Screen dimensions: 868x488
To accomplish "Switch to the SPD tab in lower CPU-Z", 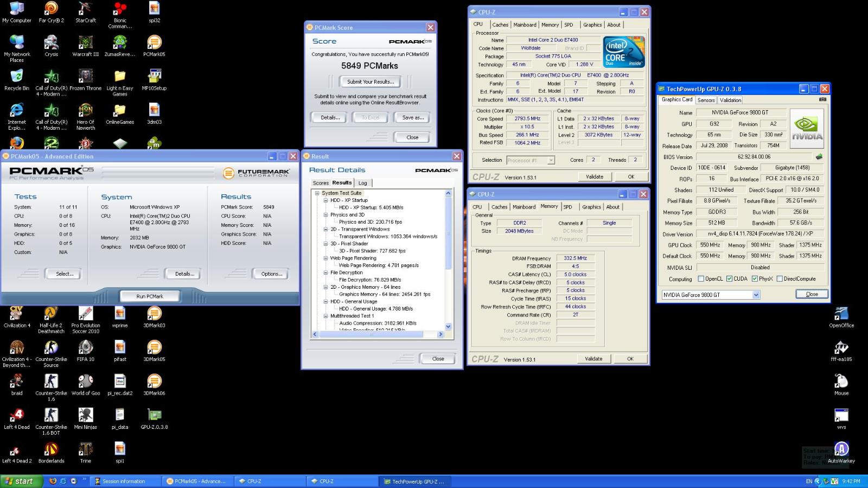I will (567, 207).
